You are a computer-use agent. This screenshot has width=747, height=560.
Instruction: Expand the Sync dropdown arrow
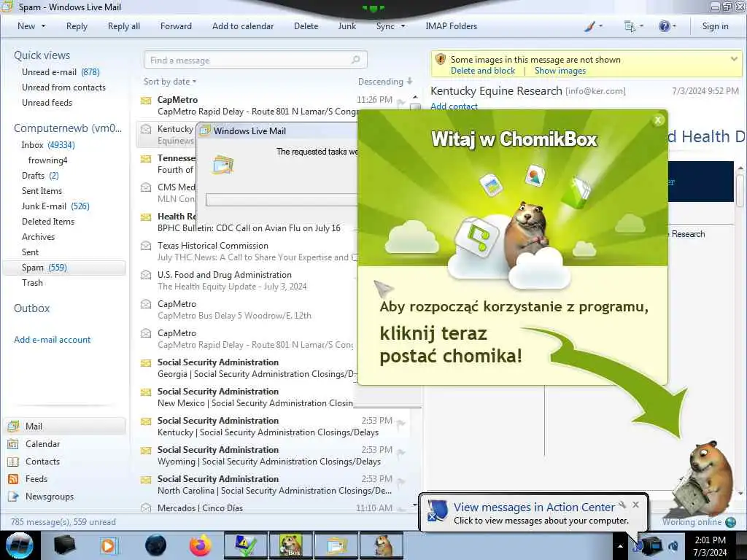tap(403, 26)
